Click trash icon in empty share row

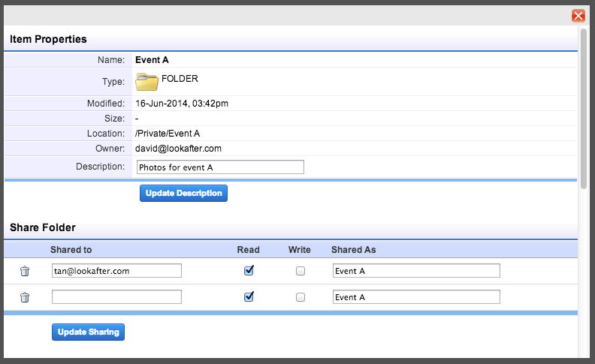[25, 297]
